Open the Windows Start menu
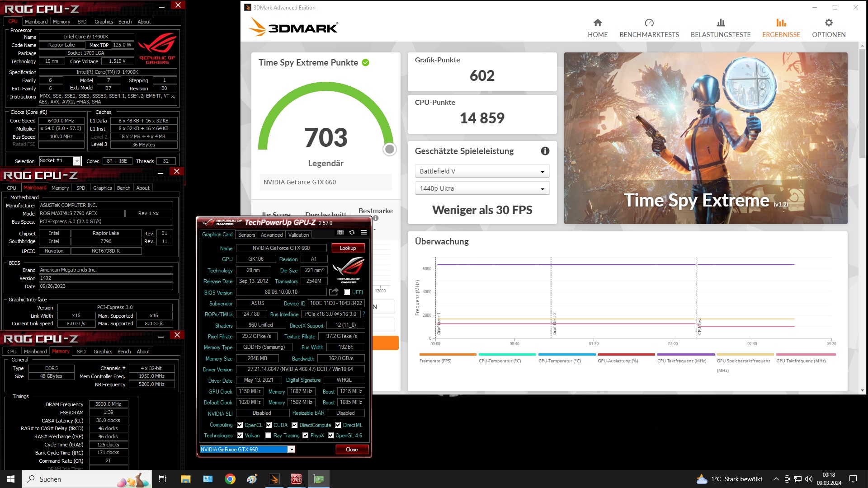 pyautogui.click(x=11, y=479)
